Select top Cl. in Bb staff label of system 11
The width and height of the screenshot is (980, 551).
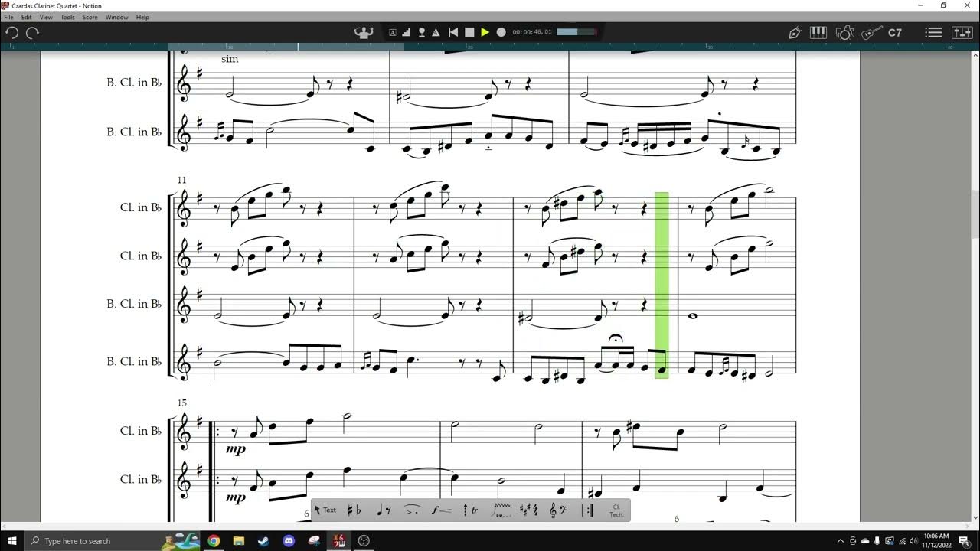click(x=141, y=207)
